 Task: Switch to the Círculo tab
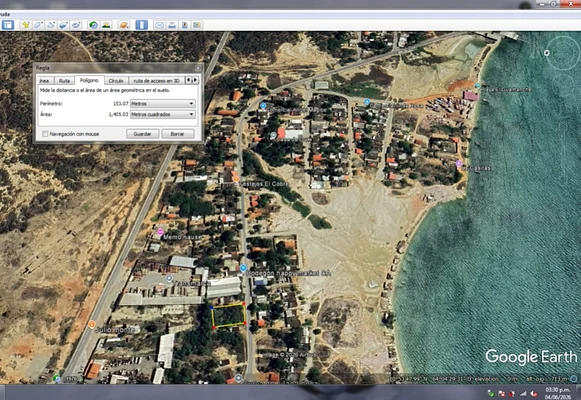click(x=116, y=80)
